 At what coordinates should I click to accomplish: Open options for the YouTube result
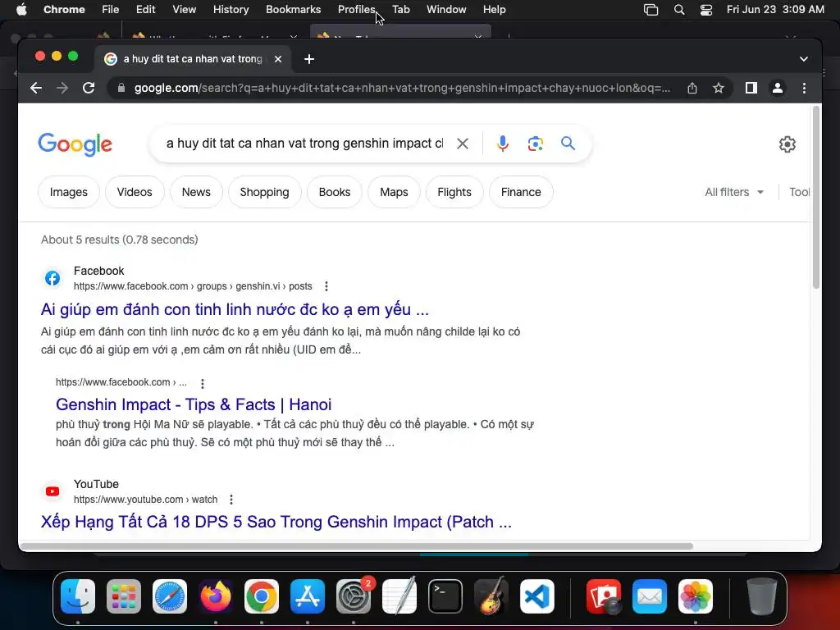coord(231,500)
